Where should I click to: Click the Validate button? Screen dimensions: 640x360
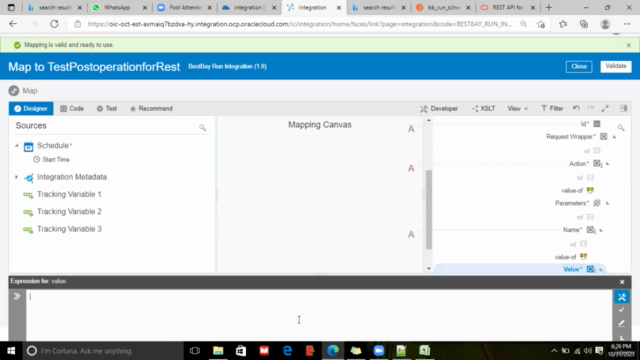(x=616, y=66)
